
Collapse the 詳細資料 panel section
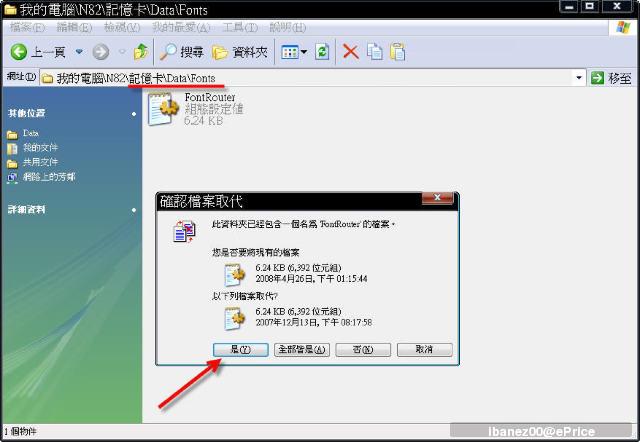point(134,210)
